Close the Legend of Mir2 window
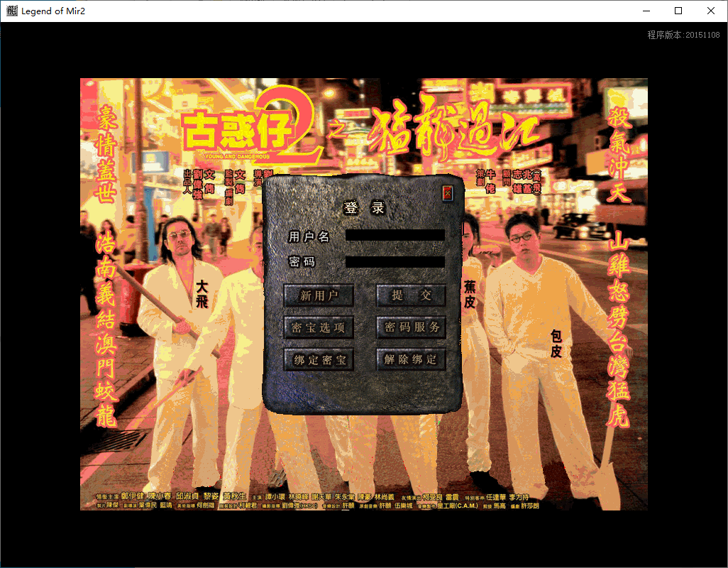728x568 pixels. [x=711, y=11]
